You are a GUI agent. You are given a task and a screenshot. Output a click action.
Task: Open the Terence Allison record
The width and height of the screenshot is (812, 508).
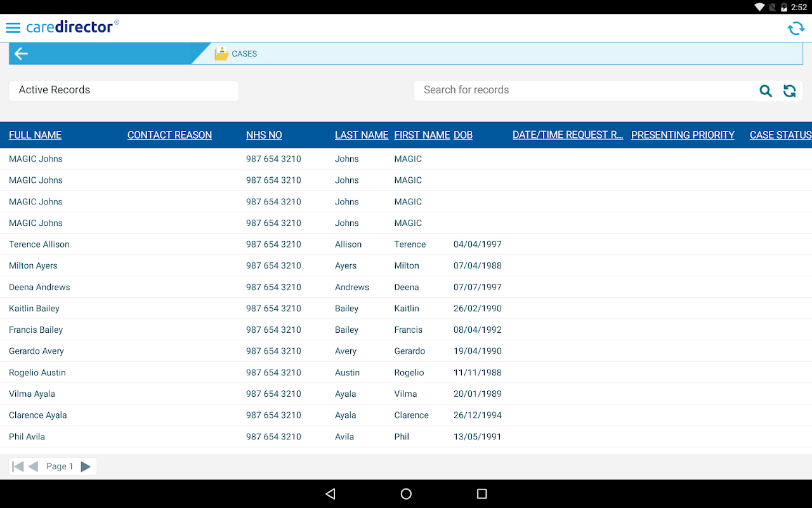click(x=406, y=244)
